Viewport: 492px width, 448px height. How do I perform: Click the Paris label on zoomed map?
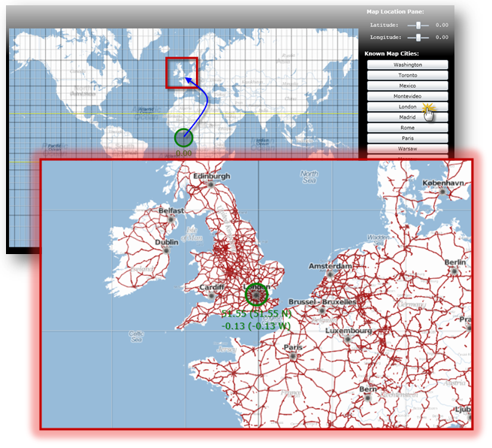tap(293, 347)
